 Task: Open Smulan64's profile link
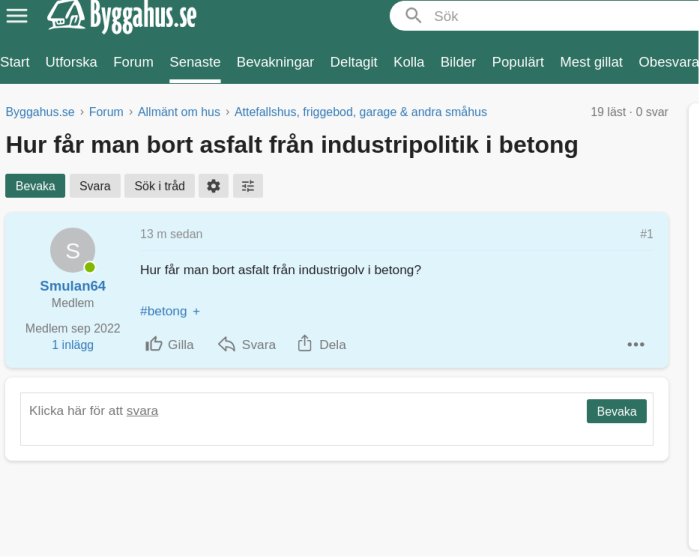point(73,286)
